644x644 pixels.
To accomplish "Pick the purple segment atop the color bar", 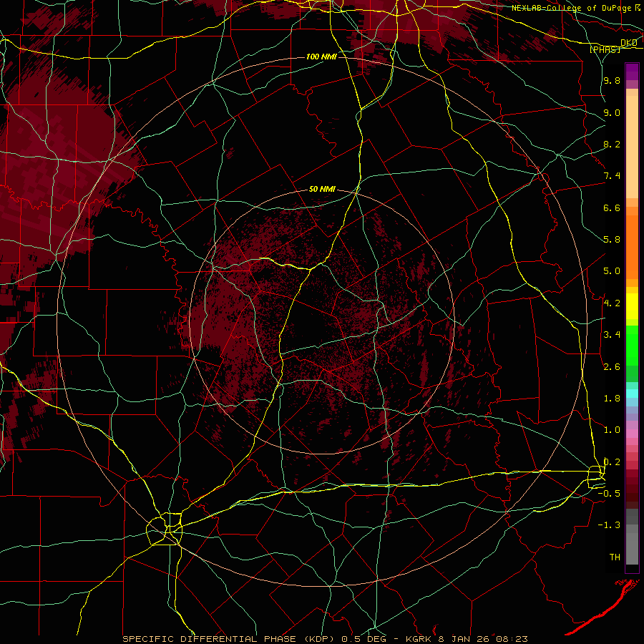I will [632, 72].
